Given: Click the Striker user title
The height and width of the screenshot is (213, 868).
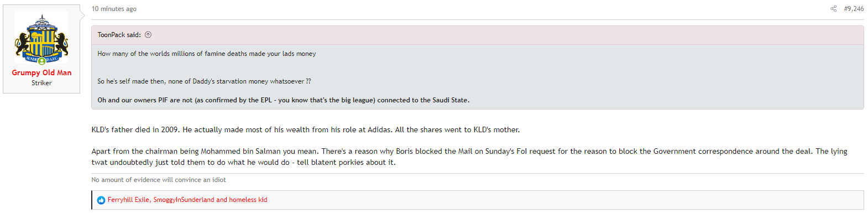Looking at the screenshot, I should coord(41,83).
